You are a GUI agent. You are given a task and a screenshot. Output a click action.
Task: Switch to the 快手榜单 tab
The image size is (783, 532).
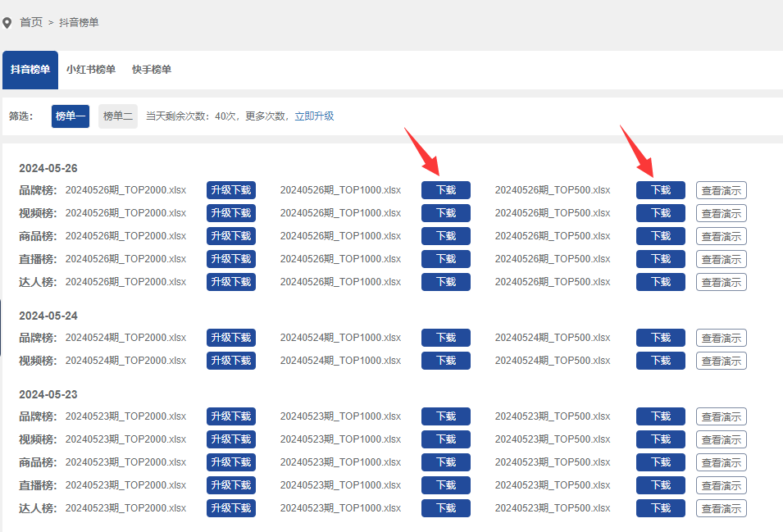(152, 70)
